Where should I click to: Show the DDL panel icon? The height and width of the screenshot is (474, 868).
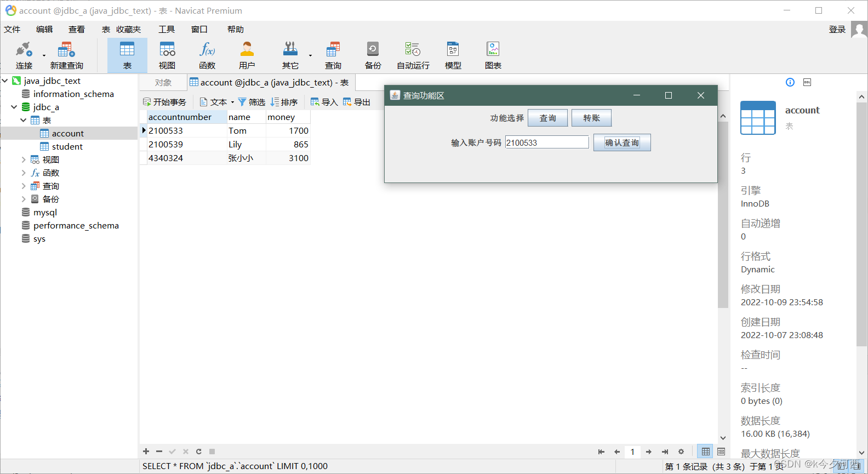(x=807, y=82)
